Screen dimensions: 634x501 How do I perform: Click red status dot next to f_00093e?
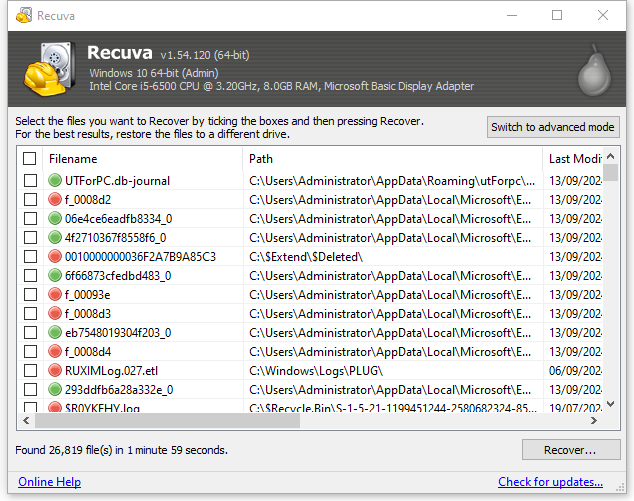pos(55,295)
